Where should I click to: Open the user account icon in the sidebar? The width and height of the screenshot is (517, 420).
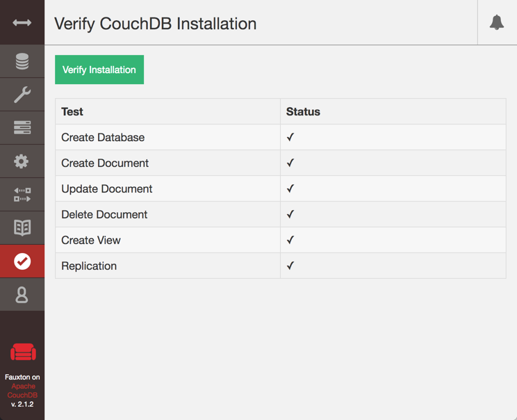(x=22, y=295)
